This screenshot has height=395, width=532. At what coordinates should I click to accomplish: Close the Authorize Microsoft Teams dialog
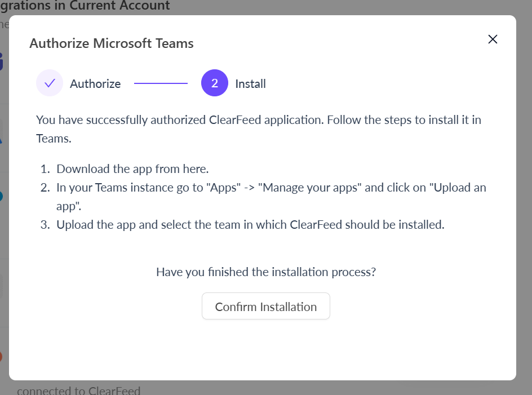(x=493, y=39)
